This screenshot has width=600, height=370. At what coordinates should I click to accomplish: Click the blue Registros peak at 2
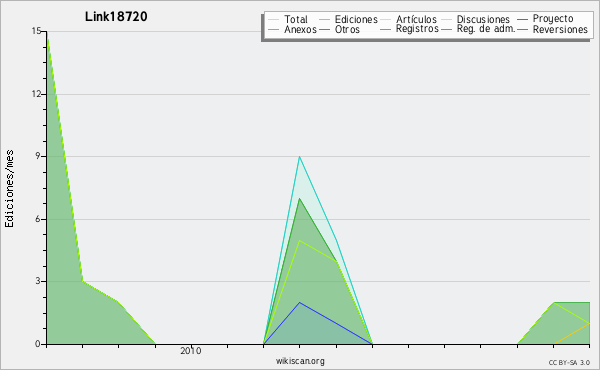(x=300, y=302)
